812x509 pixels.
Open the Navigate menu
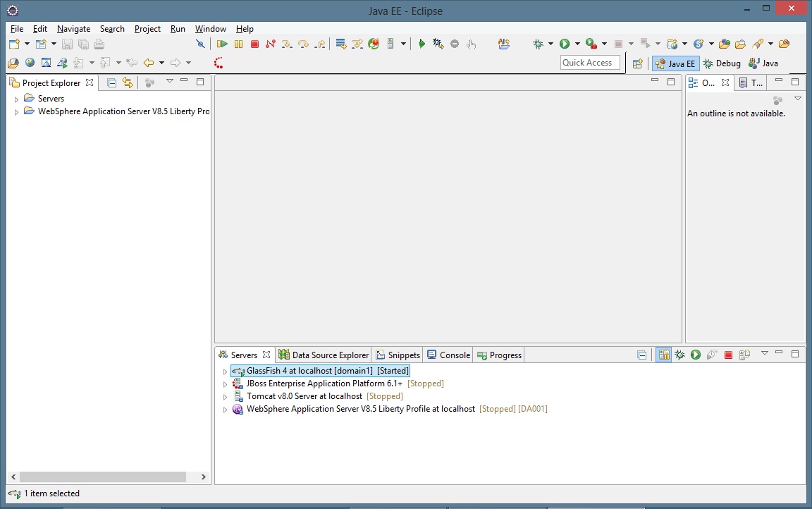tap(73, 29)
